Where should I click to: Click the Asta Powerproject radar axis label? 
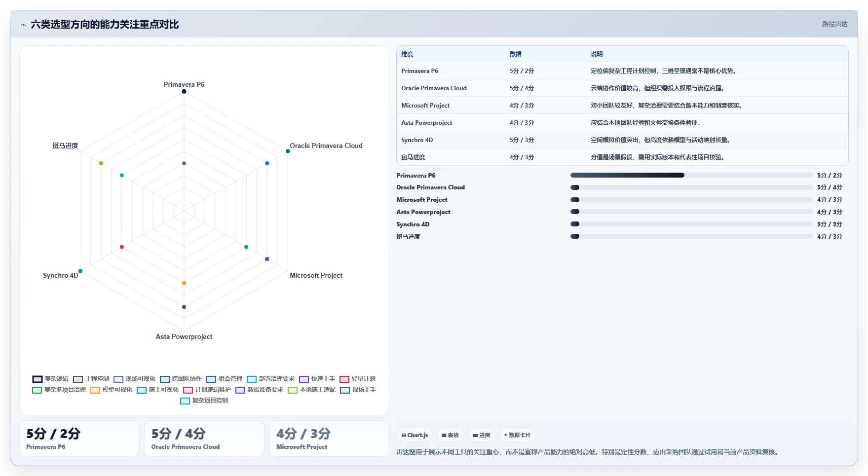[x=184, y=336]
